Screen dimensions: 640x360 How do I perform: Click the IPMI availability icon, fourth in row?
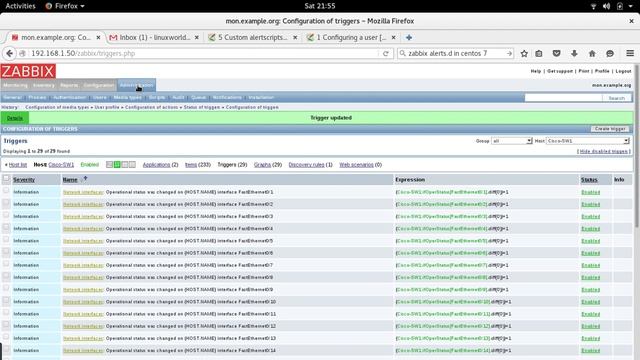[132, 165]
